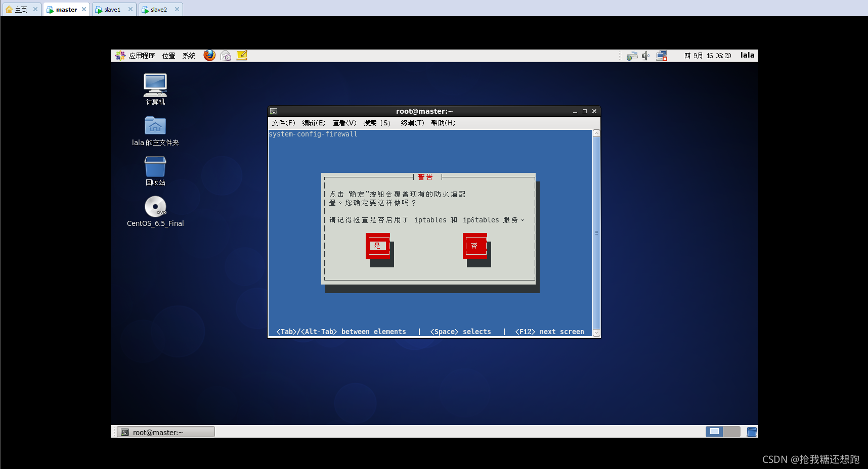Open the terminal 帮助(H) menu
Screen dimensions: 868x469
[x=443, y=123]
